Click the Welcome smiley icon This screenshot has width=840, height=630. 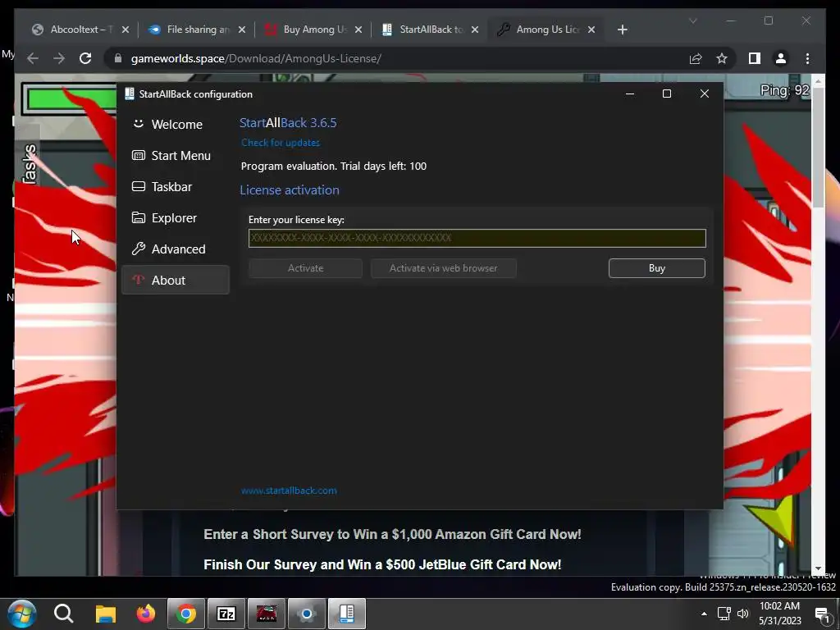[x=138, y=124]
